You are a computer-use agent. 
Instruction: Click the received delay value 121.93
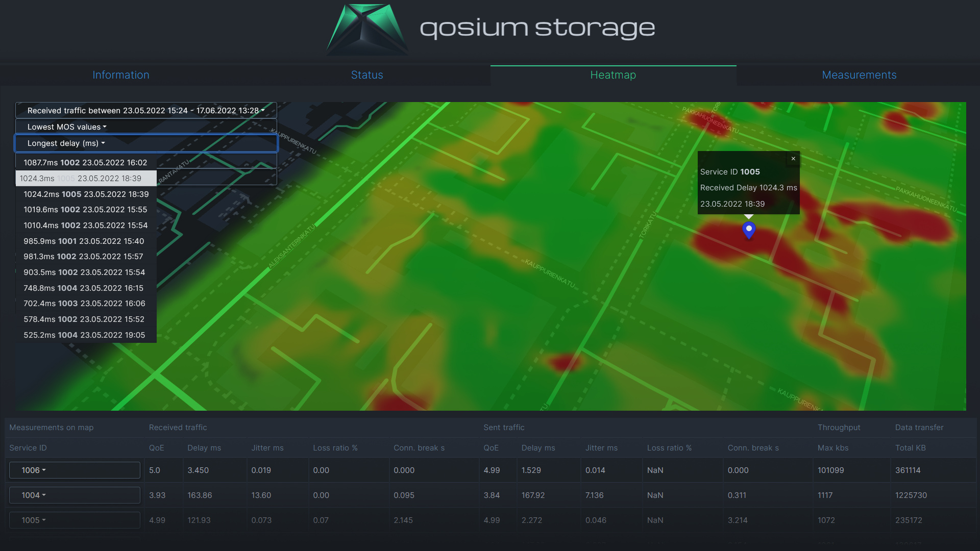pos(199,520)
